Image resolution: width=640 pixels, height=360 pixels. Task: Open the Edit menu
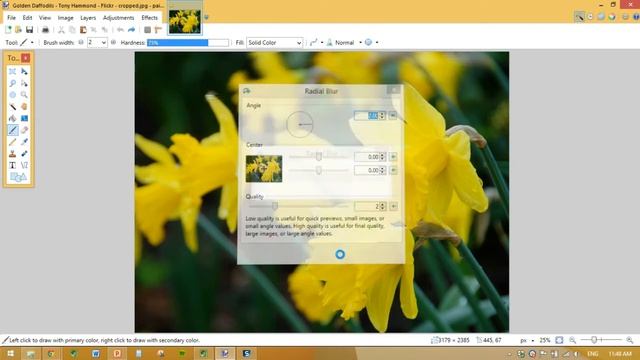[27, 18]
